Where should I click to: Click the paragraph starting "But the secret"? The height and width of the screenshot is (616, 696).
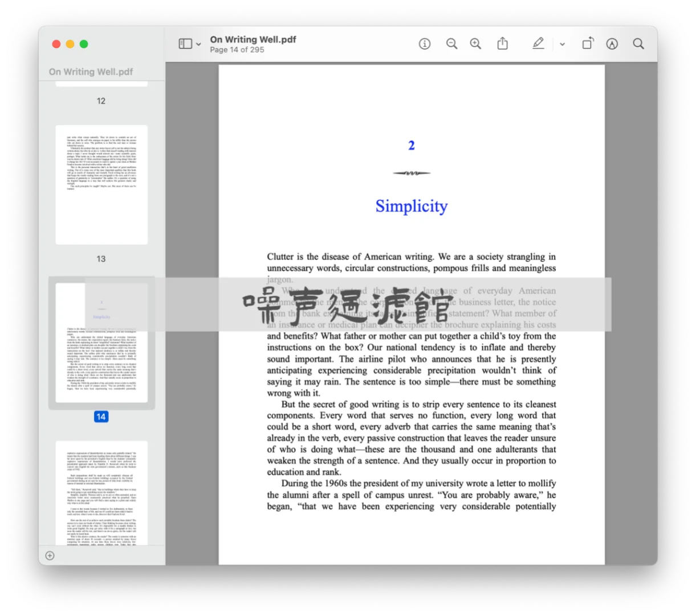pos(412,438)
